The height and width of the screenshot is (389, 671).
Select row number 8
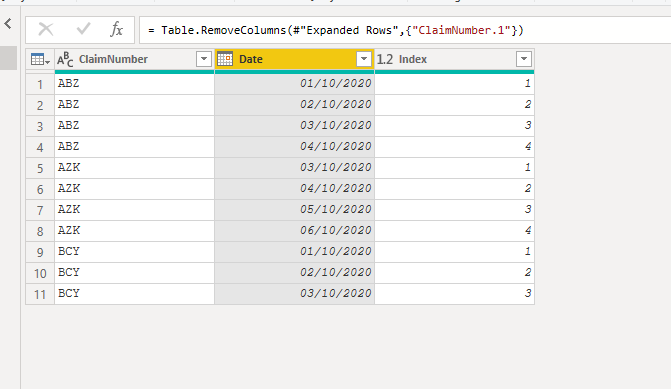coord(40,231)
